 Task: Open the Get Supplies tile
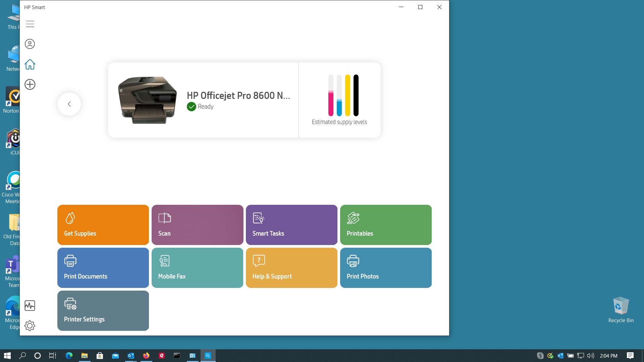pos(103,225)
